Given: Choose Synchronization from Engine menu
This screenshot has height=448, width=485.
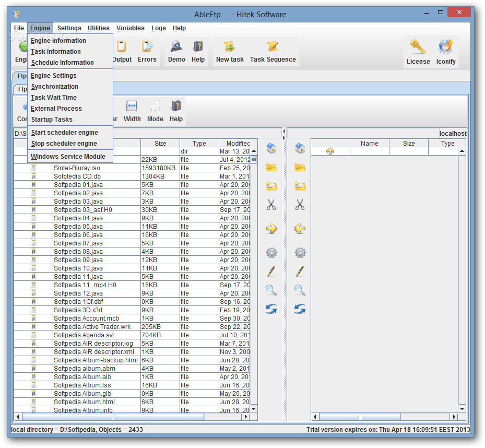Looking at the screenshot, I should [70, 87].
